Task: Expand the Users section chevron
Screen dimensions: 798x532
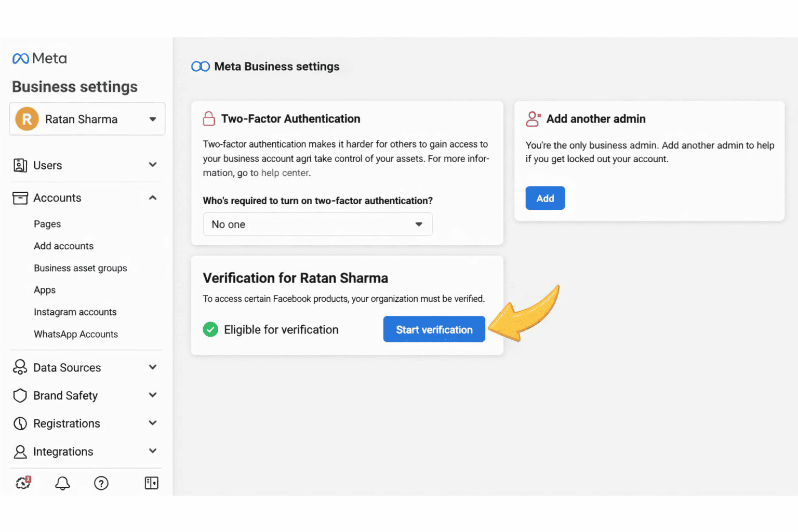Action: [153, 165]
